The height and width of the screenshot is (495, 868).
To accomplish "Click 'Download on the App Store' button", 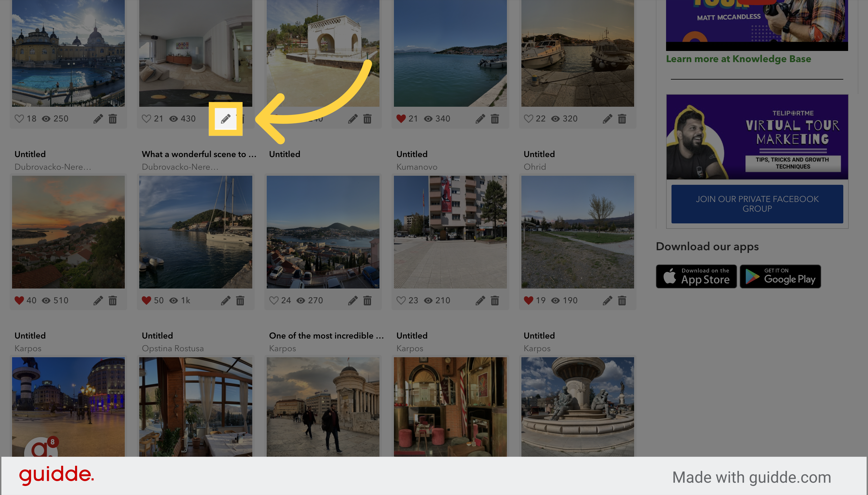I will [x=694, y=276].
